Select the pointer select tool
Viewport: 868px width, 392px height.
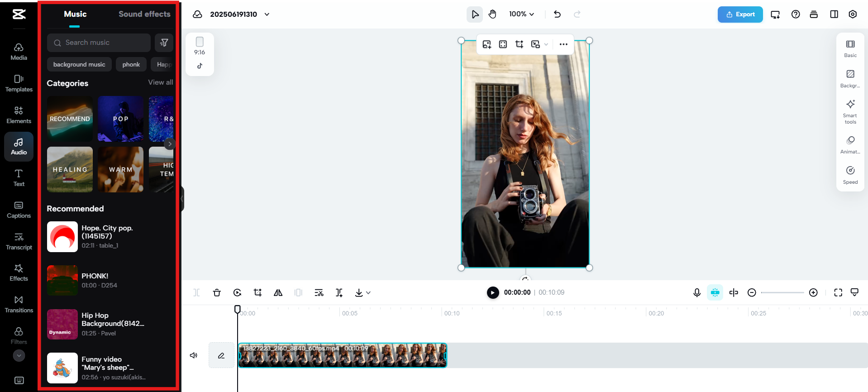(475, 14)
